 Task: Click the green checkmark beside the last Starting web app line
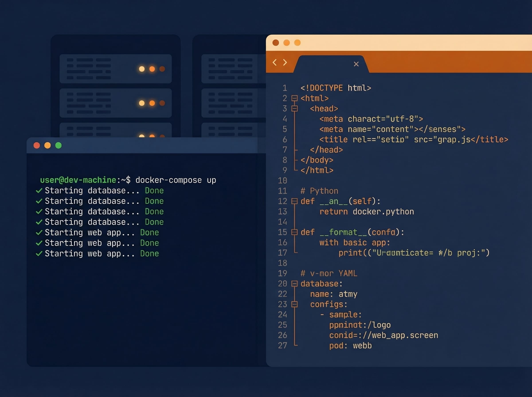(39, 253)
